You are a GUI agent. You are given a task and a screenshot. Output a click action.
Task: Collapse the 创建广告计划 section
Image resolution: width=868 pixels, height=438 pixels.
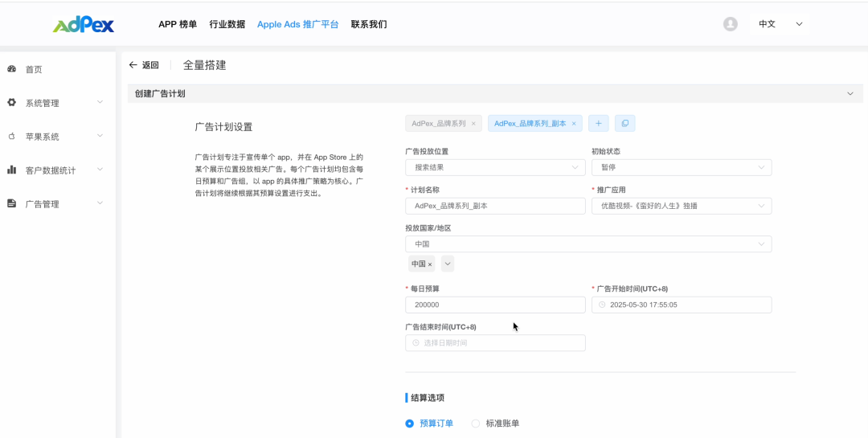tap(850, 94)
